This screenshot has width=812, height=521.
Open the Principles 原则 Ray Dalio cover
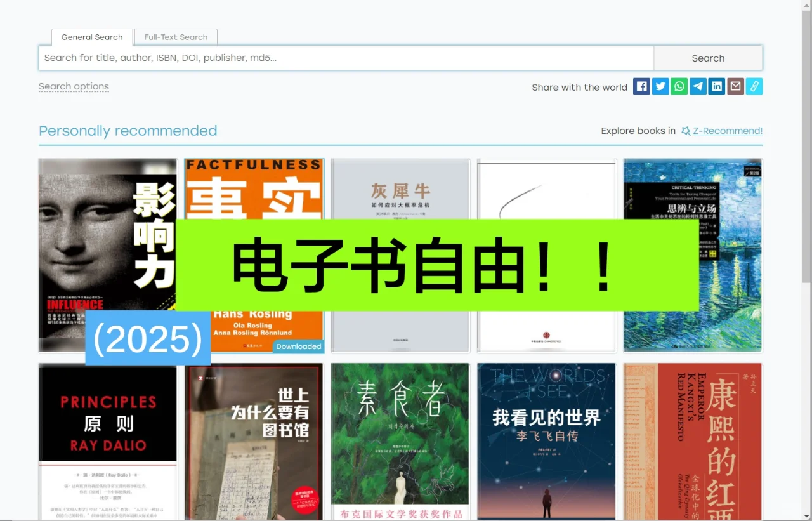[108, 442]
